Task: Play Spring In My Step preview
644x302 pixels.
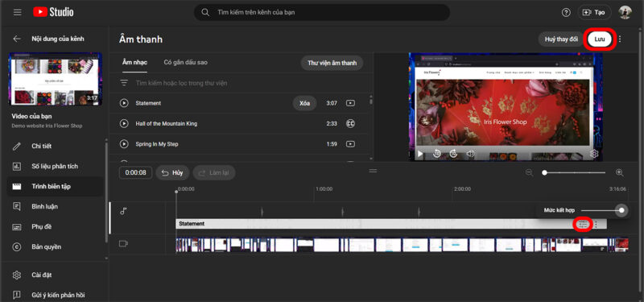Action: click(x=124, y=144)
